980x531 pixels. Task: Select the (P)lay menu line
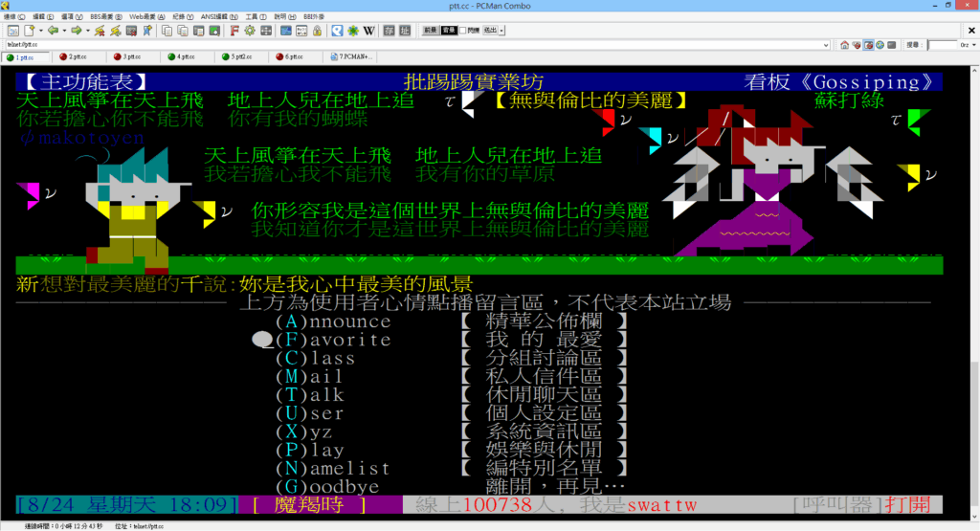coord(452,450)
